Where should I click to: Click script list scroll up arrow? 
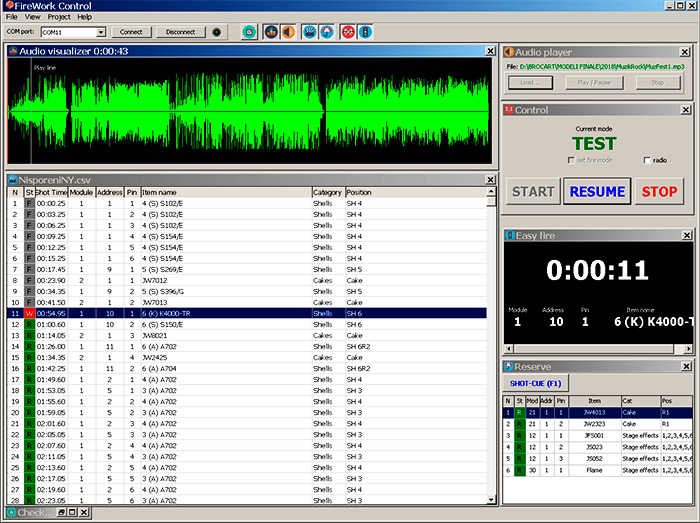click(491, 191)
